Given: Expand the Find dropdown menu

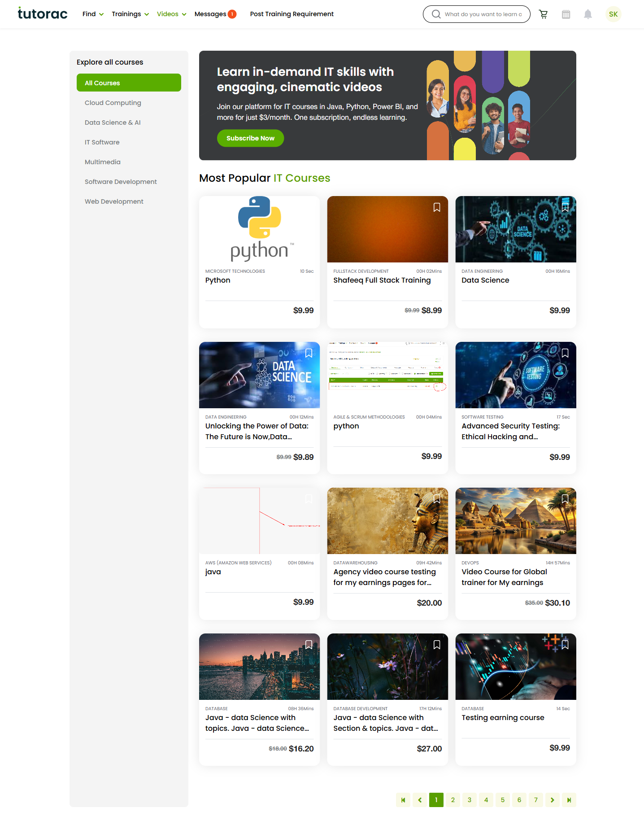Looking at the screenshot, I should click(93, 14).
